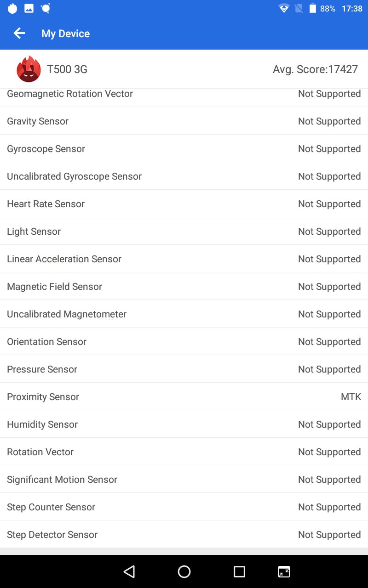Tap the Android Home circle button
This screenshot has height=588, width=368.
click(184, 571)
